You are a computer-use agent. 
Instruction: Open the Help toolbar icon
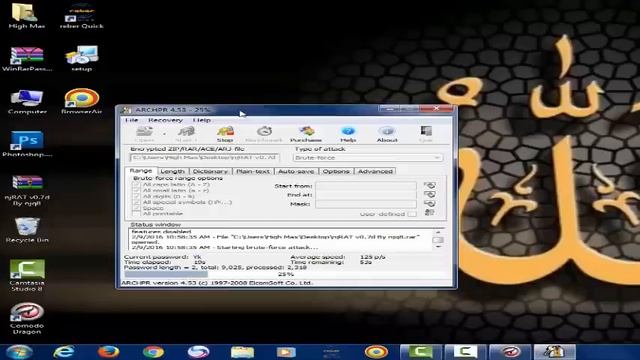coord(348,134)
